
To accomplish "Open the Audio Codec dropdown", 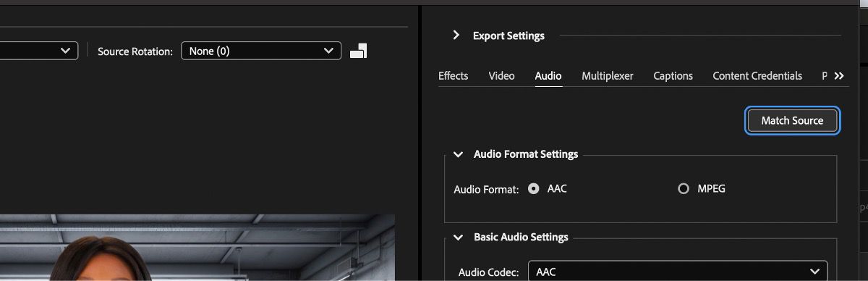I will 678,272.
